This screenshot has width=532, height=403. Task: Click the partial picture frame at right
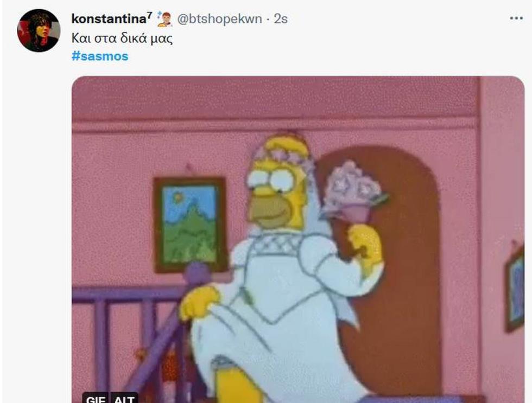(x=515, y=288)
